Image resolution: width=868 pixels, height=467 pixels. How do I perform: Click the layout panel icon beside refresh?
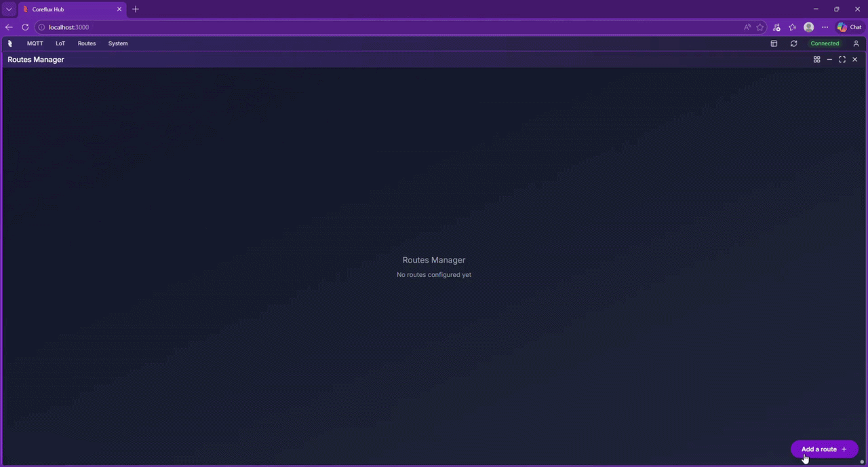774,43
